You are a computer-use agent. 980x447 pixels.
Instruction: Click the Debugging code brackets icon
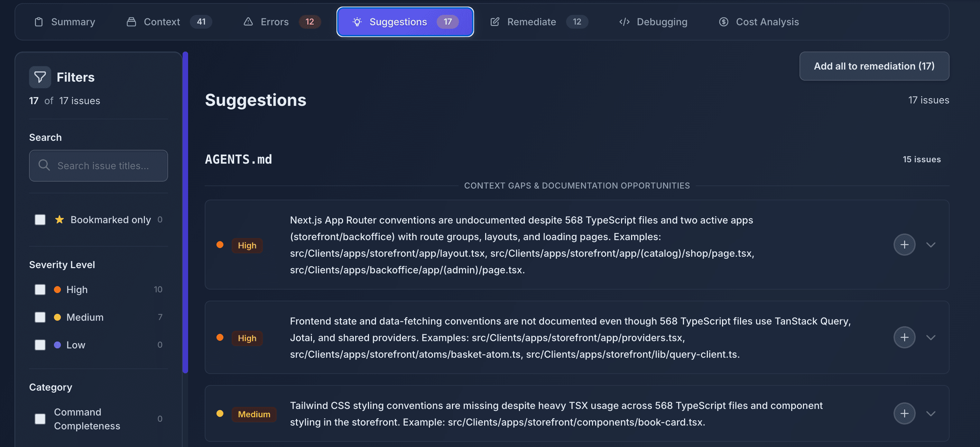coord(624,22)
